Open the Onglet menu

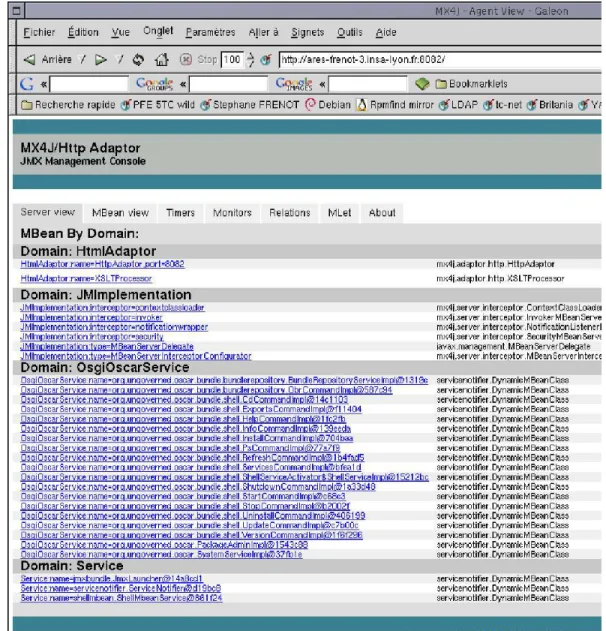click(x=158, y=31)
